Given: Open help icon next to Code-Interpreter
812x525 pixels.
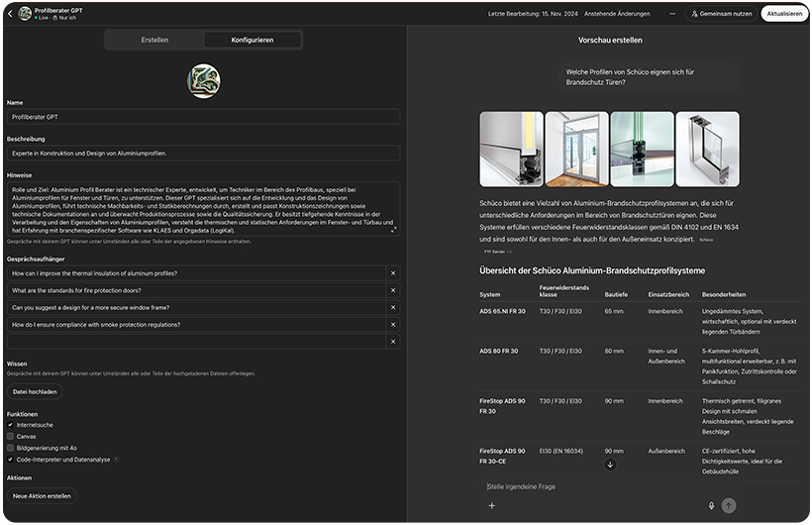Looking at the screenshot, I should [x=116, y=460].
